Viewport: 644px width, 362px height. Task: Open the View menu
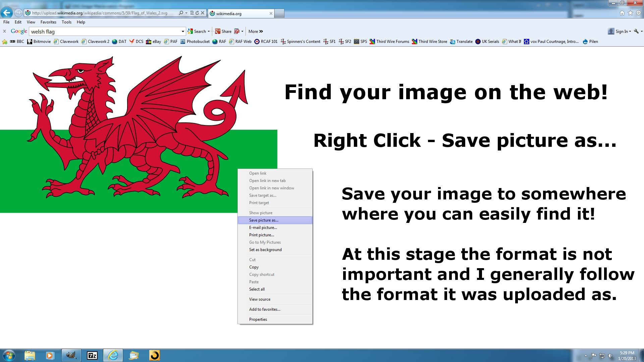point(31,22)
